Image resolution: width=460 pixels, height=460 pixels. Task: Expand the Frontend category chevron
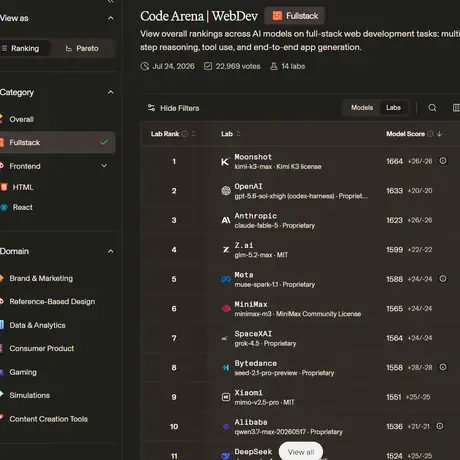coord(104,166)
